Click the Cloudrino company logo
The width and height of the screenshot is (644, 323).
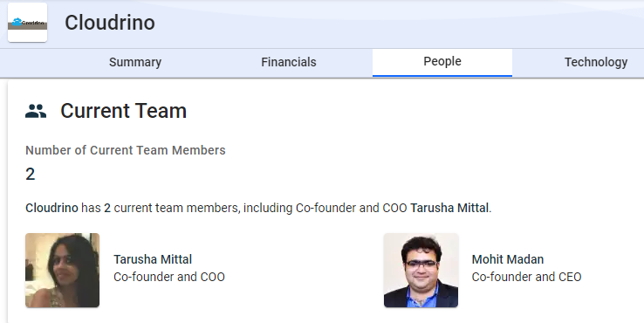(x=28, y=23)
